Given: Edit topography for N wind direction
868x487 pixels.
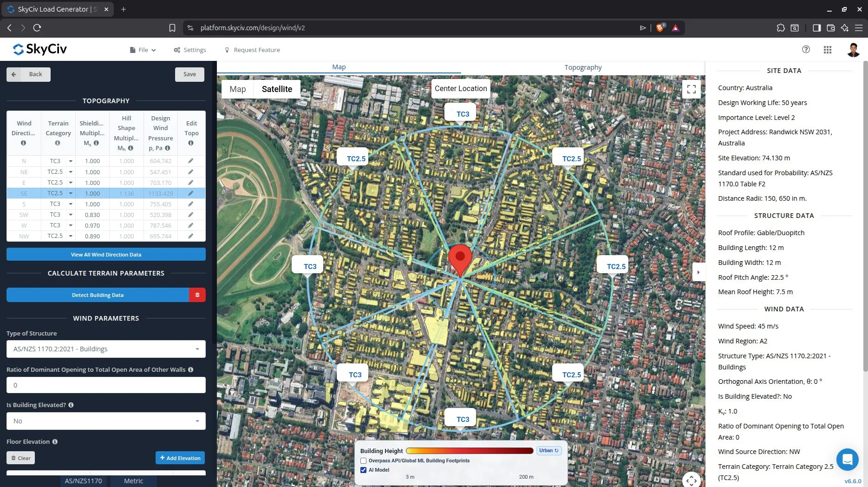Looking at the screenshot, I should (190, 161).
